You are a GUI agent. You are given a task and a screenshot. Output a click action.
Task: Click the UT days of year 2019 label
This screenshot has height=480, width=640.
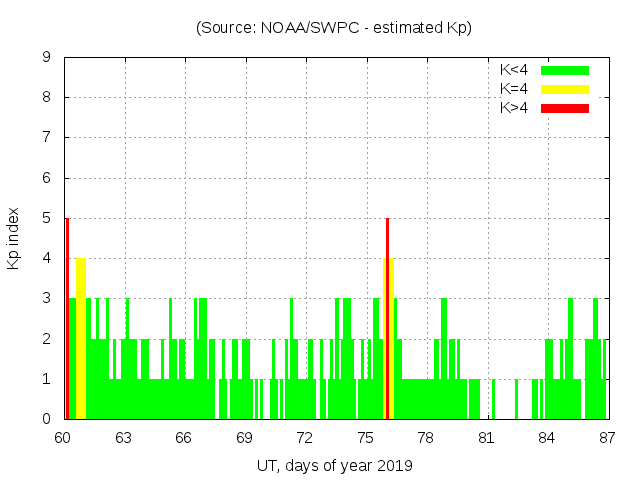tap(334, 465)
